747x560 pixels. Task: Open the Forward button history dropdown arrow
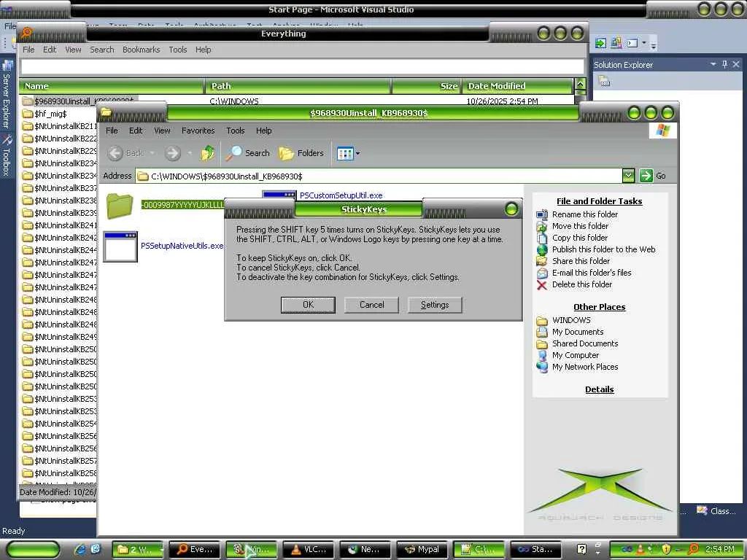click(190, 153)
